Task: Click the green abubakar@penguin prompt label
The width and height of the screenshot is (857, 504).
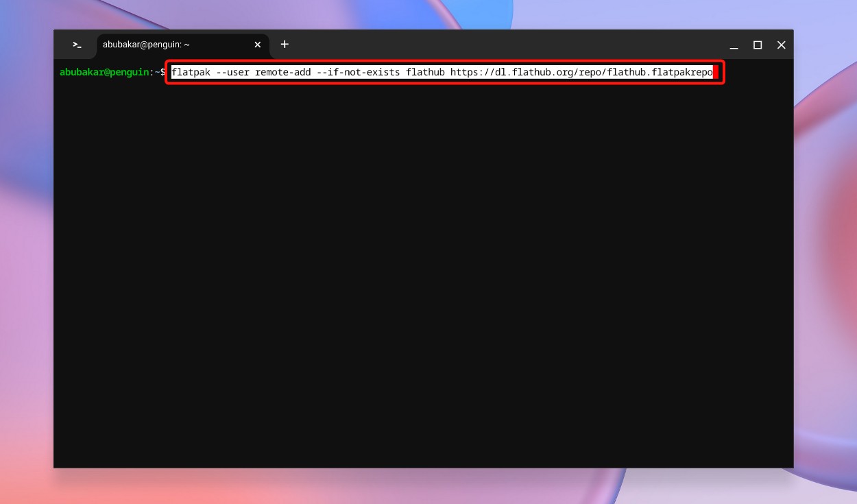Action: [103, 71]
